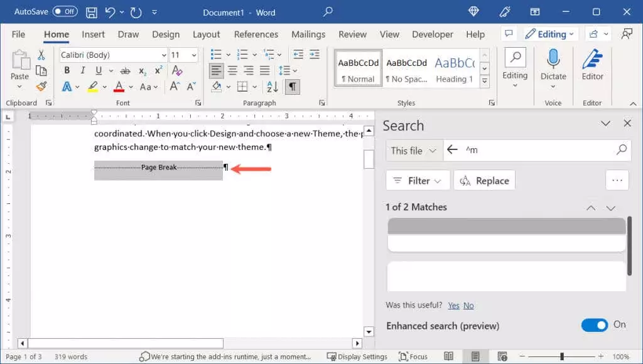This screenshot has height=364, width=643.
Task: Toggle Show/Hide paragraph marks
Action: 293,87
